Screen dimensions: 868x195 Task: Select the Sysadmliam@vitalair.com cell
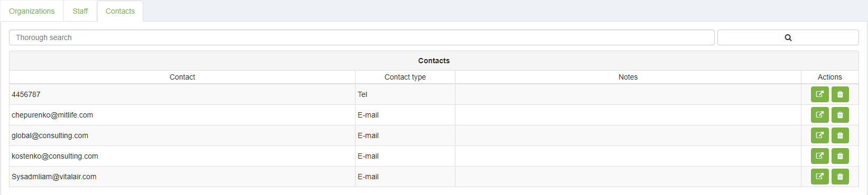pyautogui.click(x=182, y=177)
